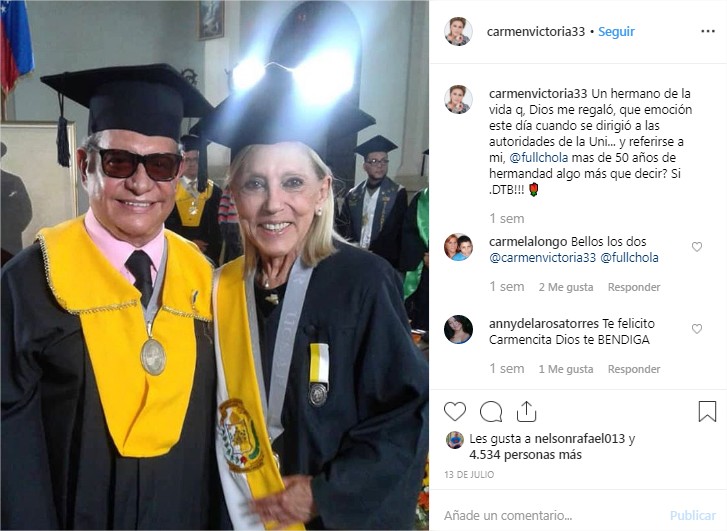
Task: Click the Publicar button
Action: pyautogui.click(x=693, y=515)
